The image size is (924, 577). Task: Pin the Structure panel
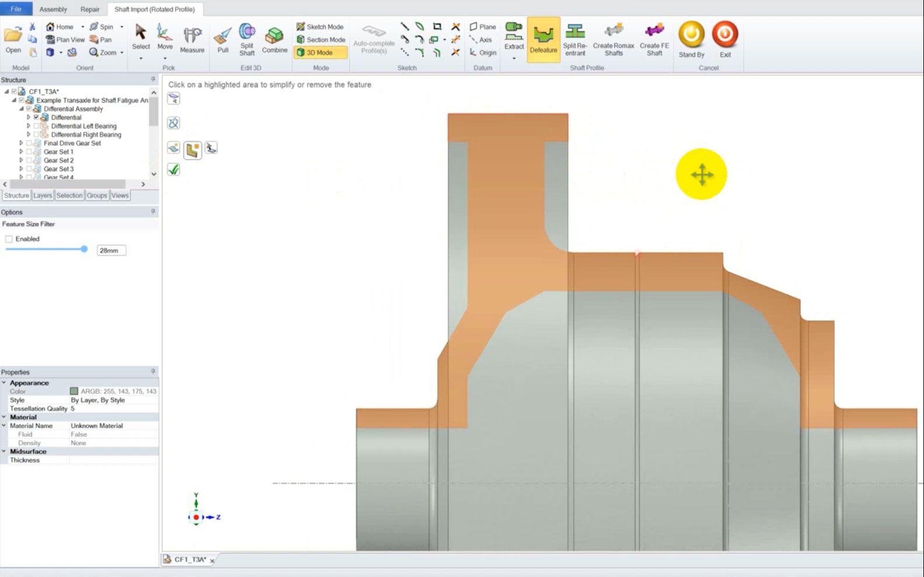coord(153,79)
